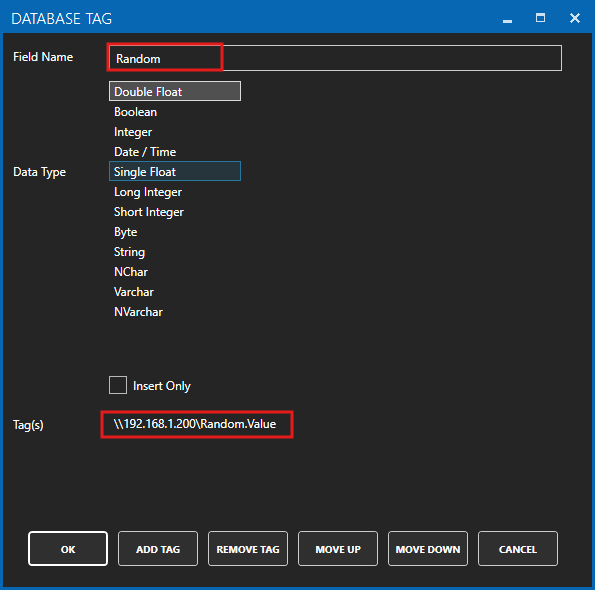Screen dimensions: 595x590
Task: Enable the Insert Only checkbox
Action: [118, 385]
